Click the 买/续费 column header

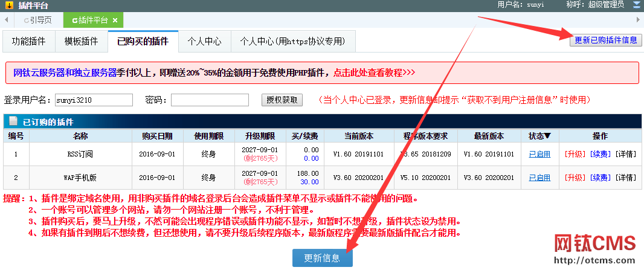[x=304, y=137]
